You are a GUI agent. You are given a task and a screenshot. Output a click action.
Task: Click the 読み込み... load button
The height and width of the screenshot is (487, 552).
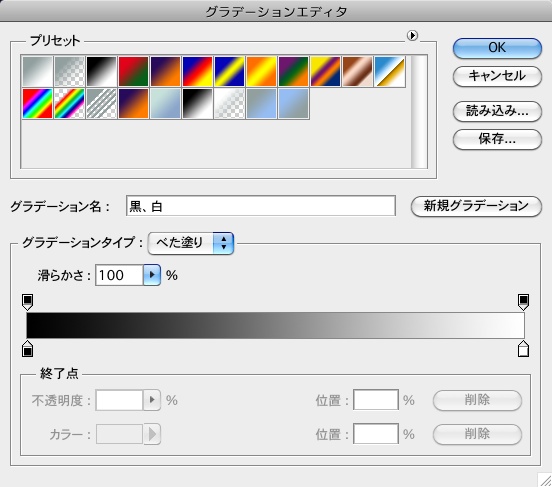point(497,111)
